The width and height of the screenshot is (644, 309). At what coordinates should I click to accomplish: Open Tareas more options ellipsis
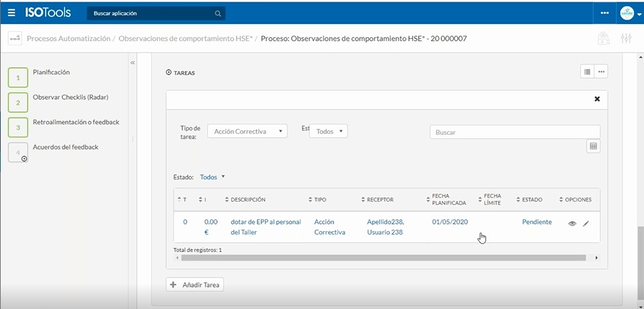tap(601, 72)
